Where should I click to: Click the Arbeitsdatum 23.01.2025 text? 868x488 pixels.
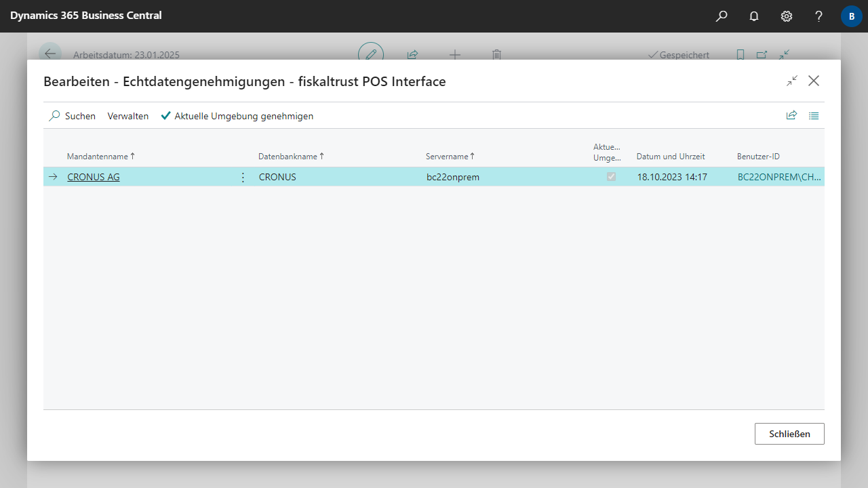(x=126, y=55)
